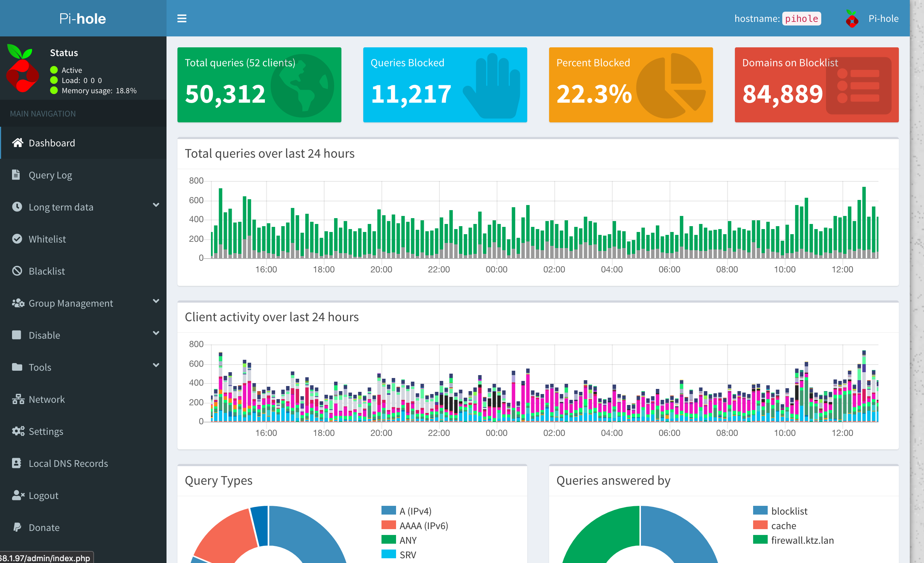Image resolution: width=924 pixels, height=563 pixels.
Task: Click the 12:00 label on Total queries chart
Action: (x=842, y=269)
